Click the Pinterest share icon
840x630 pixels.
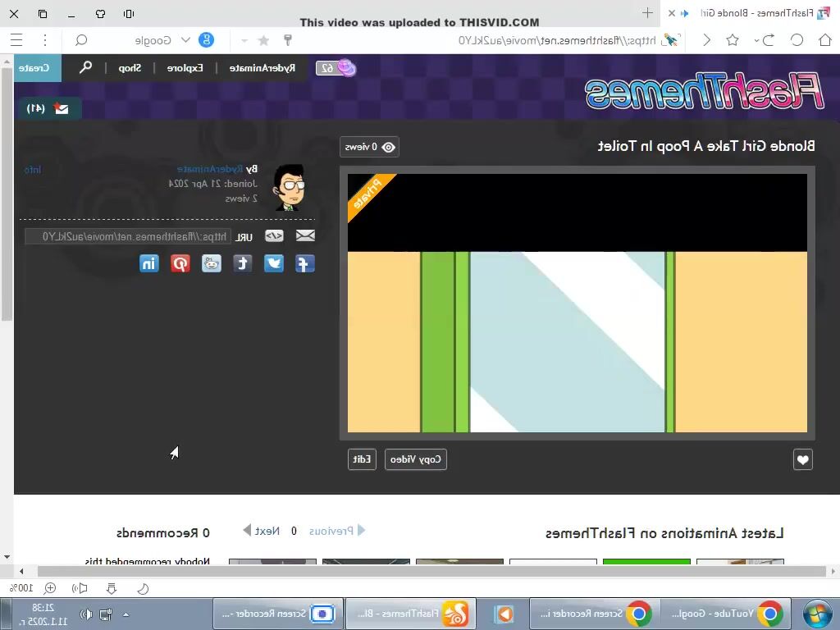[x=180, y=263]
